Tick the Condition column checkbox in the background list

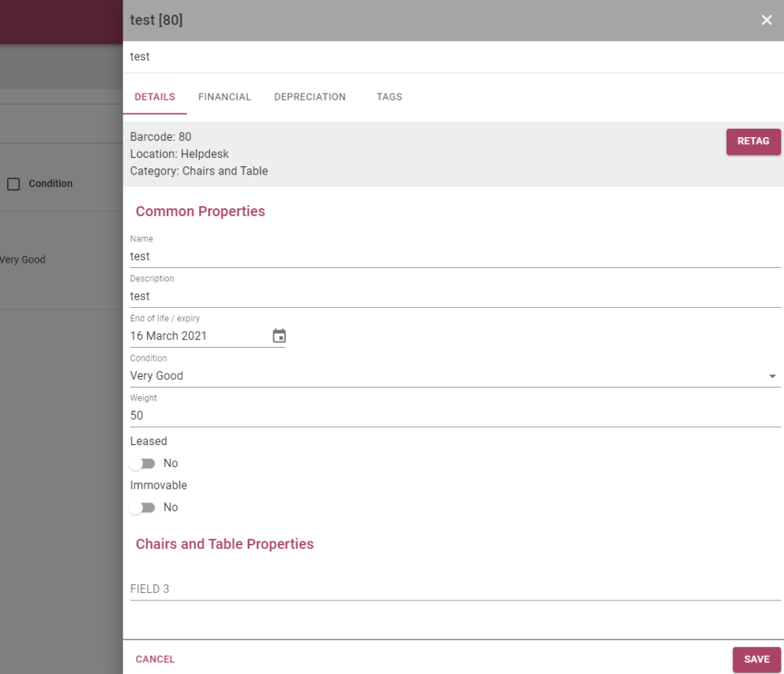click(x=14, y=184)
